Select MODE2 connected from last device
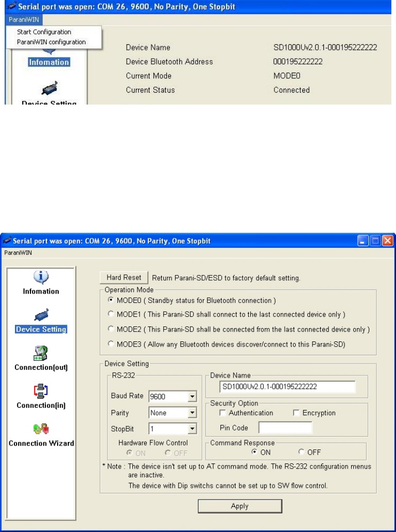396x532 pixels. coord(111,329)
